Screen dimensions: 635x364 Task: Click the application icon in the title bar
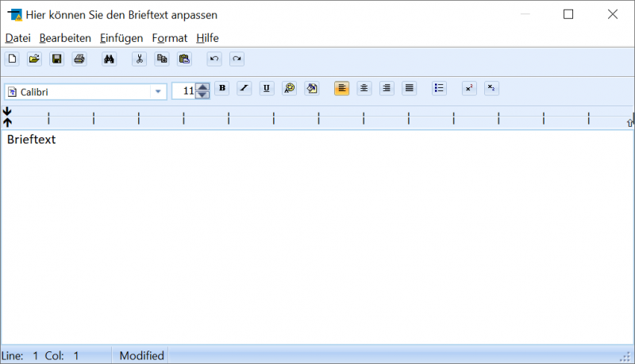(15, 14)
